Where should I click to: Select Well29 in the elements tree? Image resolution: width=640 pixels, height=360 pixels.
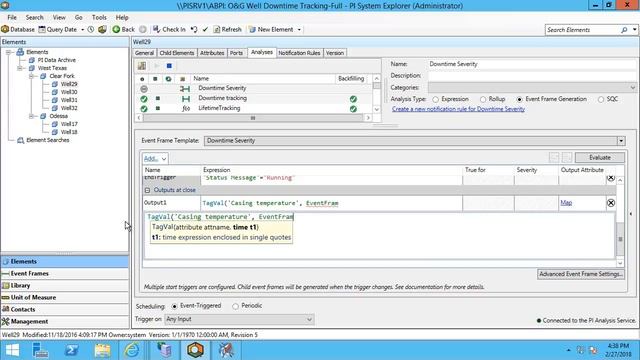coord(69,84)
